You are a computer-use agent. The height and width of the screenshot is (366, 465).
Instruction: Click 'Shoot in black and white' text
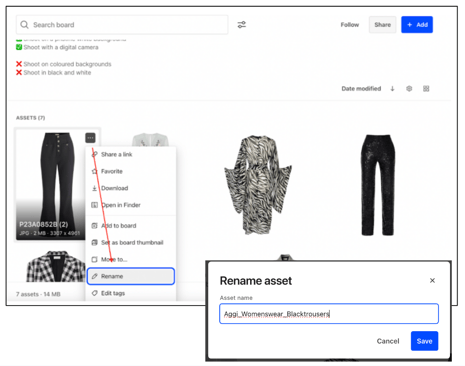pyautogui.click(x=57, y=73)
